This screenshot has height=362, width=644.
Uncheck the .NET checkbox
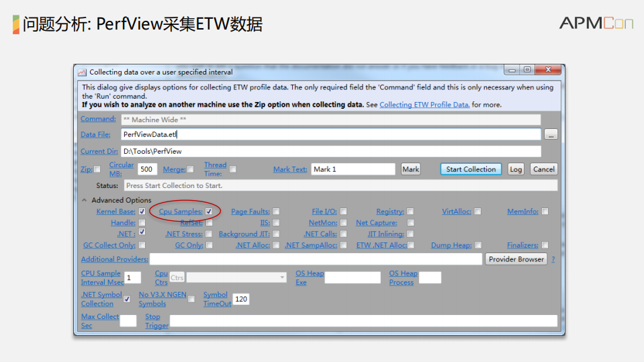click(x=142, y=232)
